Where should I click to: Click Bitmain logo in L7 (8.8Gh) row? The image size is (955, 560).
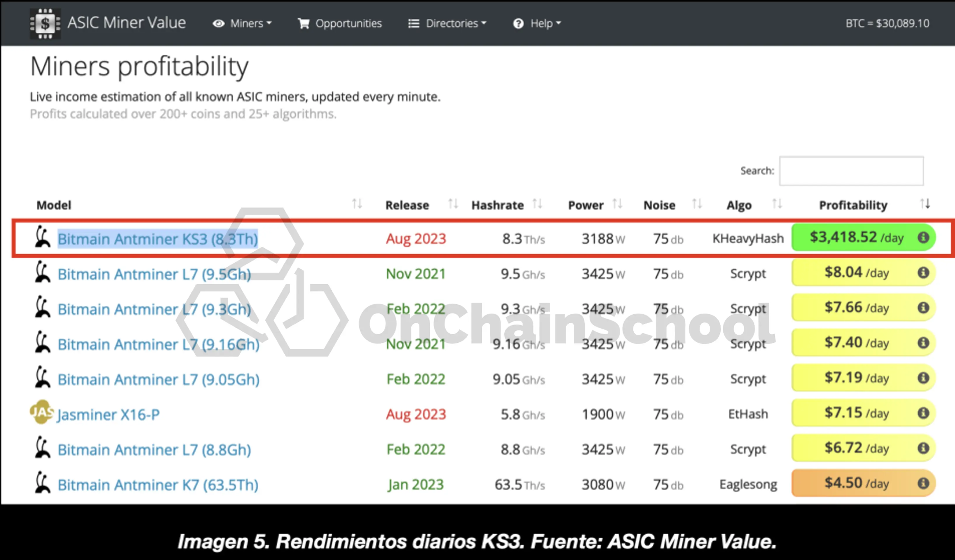[42, 447]
